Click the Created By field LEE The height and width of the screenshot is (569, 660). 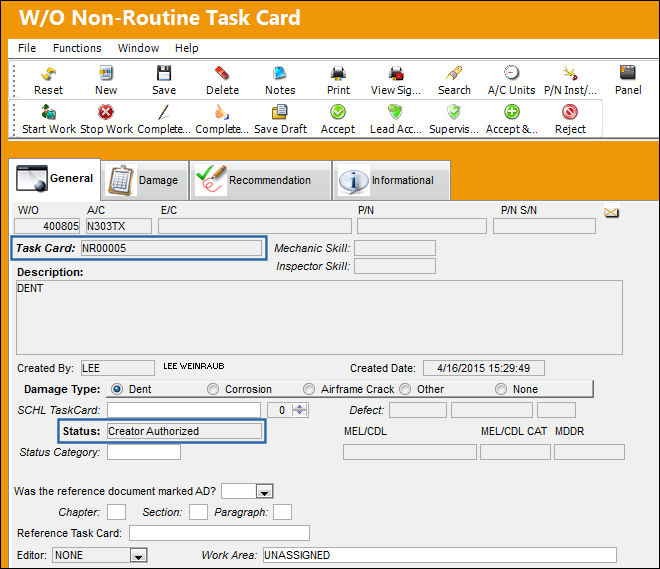tap(117, 368)
